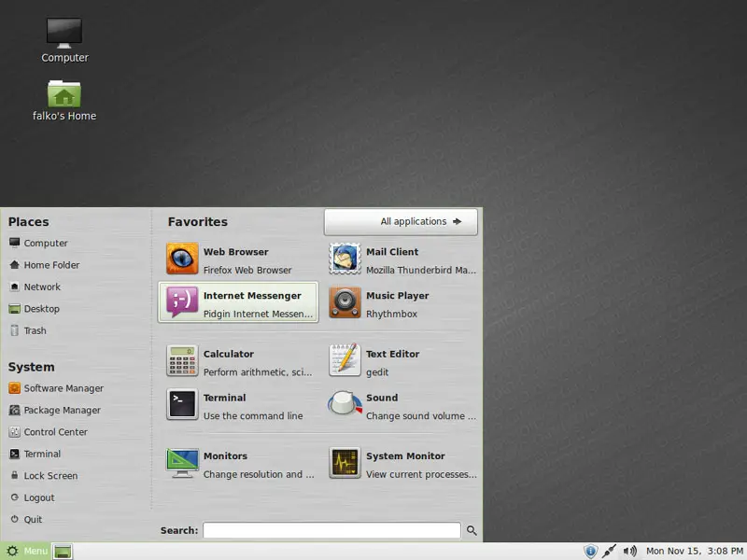
Task: Click the volume speaker tray icon
Action: [629, 551]
